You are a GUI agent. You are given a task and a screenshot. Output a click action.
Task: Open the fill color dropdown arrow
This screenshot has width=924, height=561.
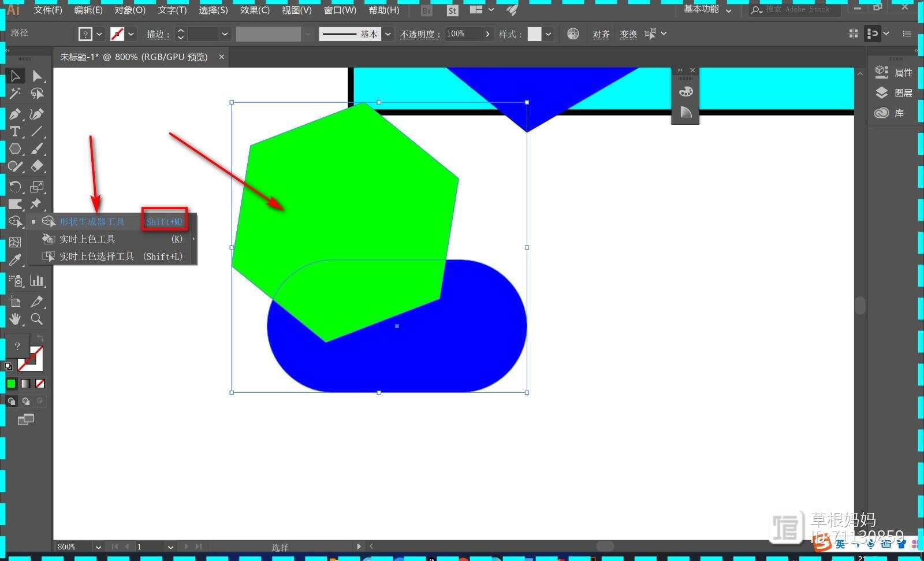(x=99, y=34)
